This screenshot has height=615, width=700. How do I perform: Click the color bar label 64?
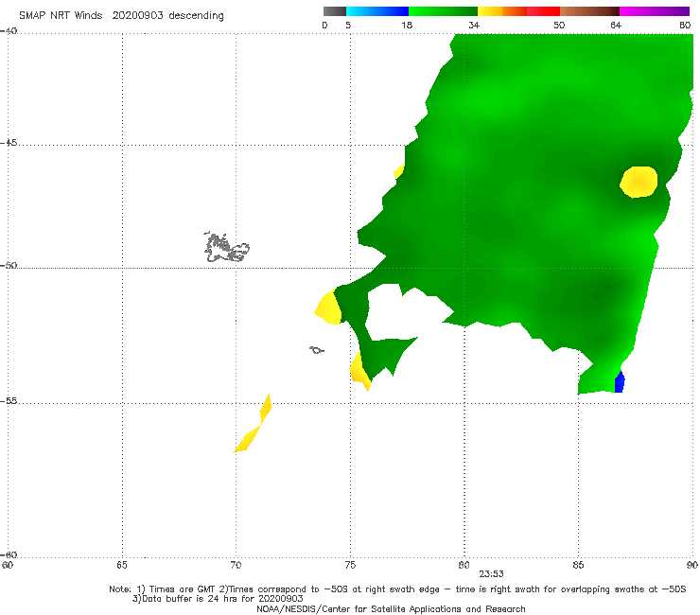pyautogui.click(x=616, y=25)
